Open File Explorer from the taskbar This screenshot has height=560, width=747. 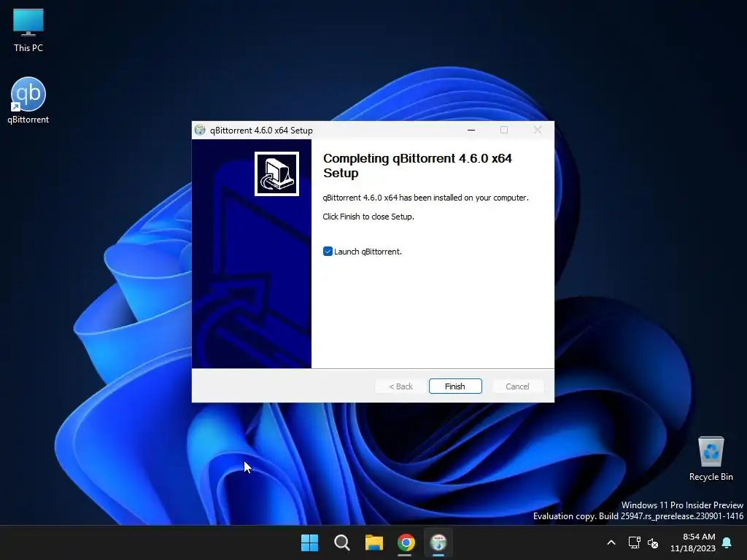[x=374, y=542]
